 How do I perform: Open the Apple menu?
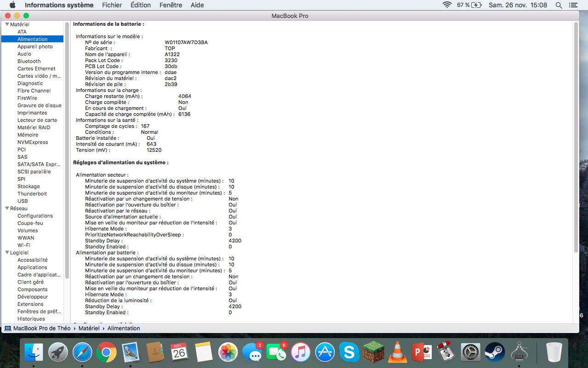(12, 5)
